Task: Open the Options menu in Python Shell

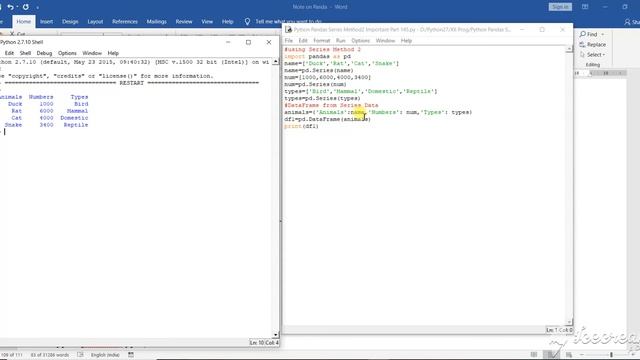Action: [67, 53]
